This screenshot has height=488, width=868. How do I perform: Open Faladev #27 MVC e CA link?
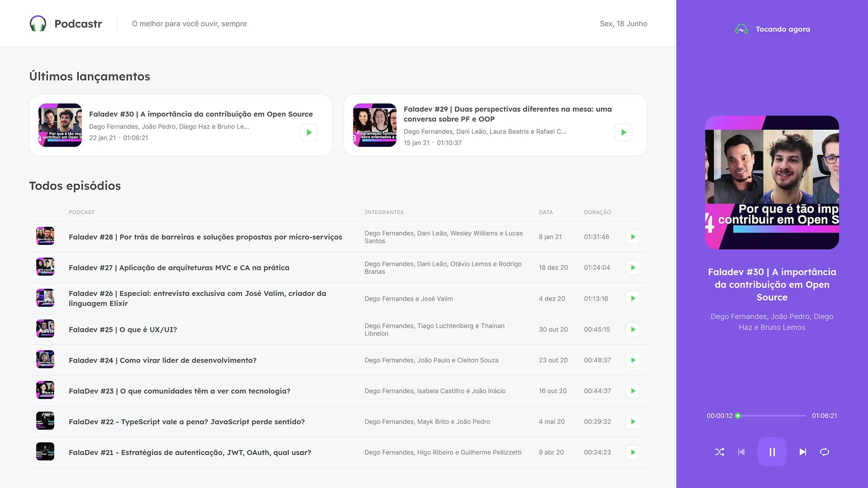pyautogui.click(x=179, y=267)
